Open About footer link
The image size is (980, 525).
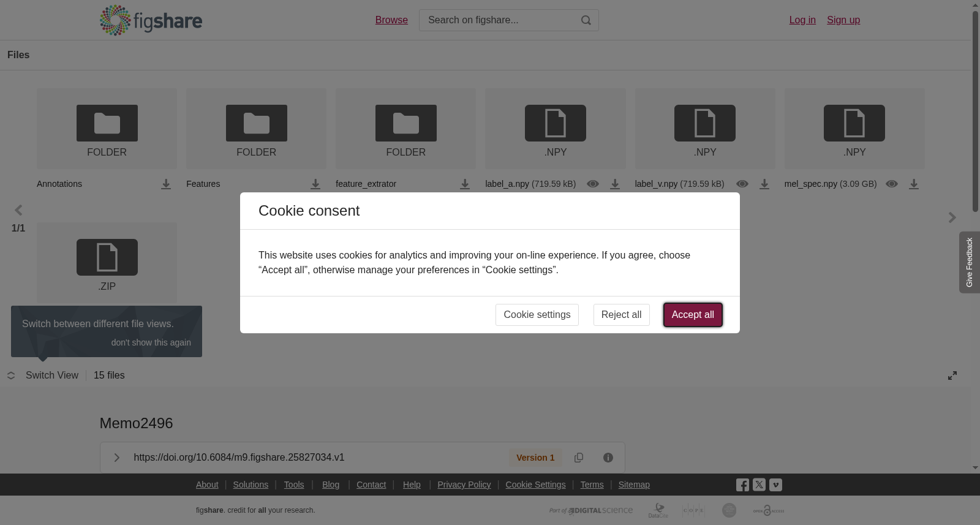pyautogui.click(x=207, y=485)
